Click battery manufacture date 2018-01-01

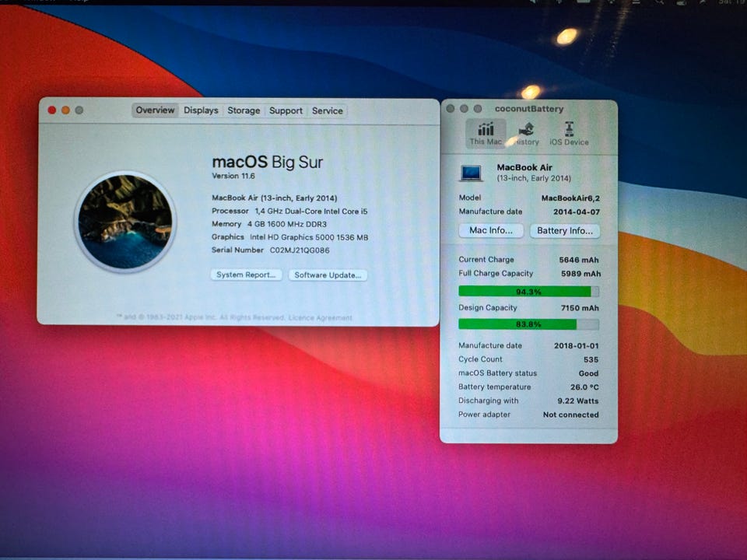click(576, 345)
